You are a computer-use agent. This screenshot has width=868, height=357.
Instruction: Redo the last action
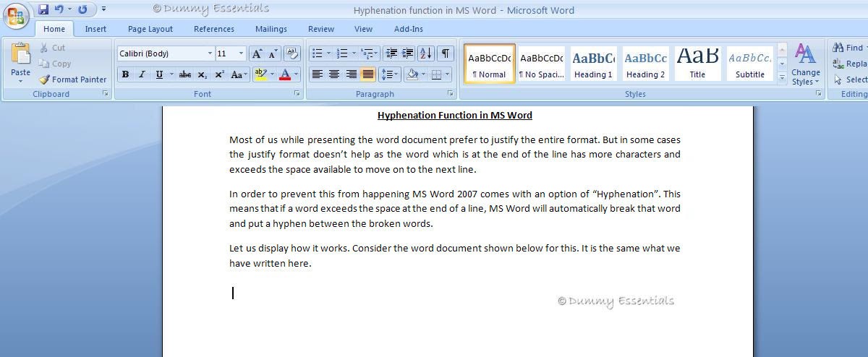click(82, 9)
